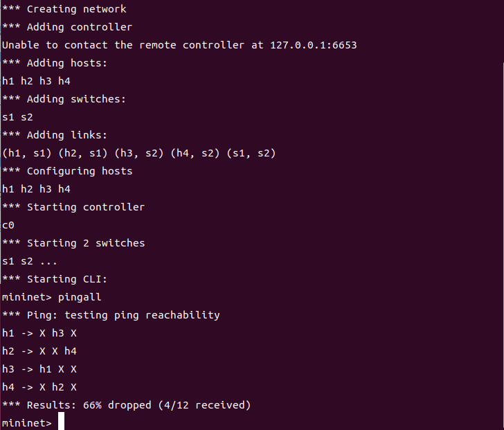Click the "h4 -> X h2 X" result row

(39, 387)
